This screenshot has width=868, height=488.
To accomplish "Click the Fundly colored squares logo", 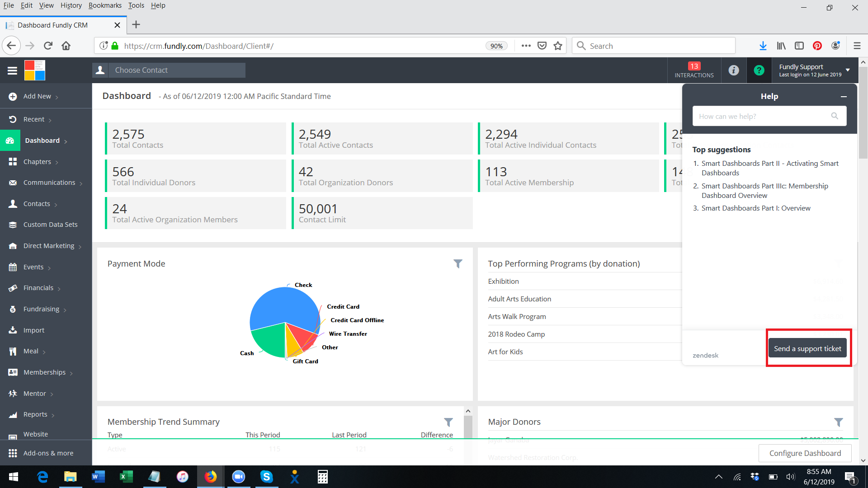I will click(35, 70).
